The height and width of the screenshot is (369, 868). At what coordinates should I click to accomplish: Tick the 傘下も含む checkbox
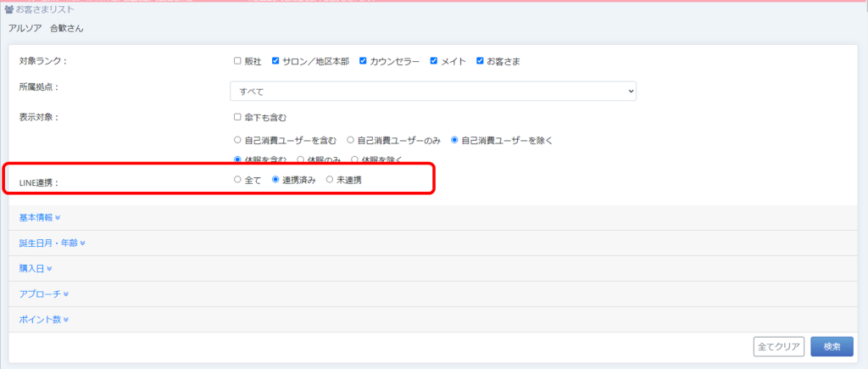pyautogui.click(x=238, y=117)
